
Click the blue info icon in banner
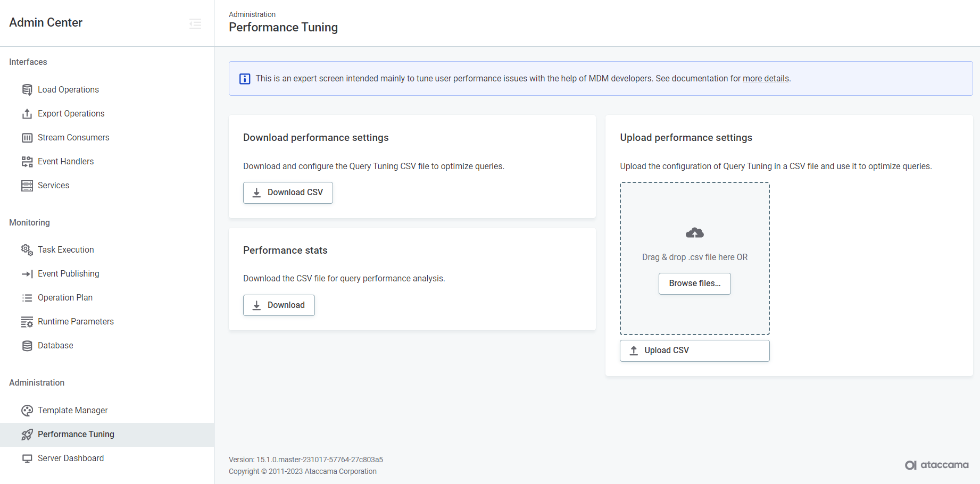point(245,79)
